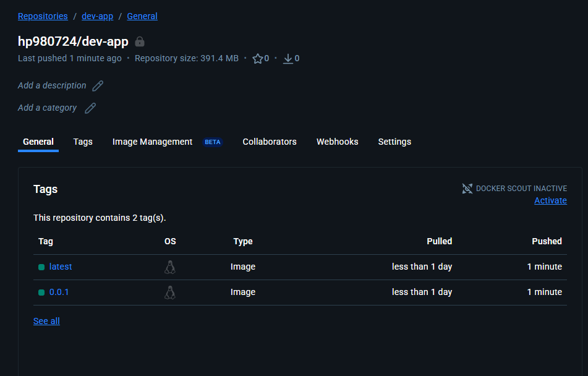Go to the Collaborators tab
Viewport: 588px width, 376px height.
270,142
